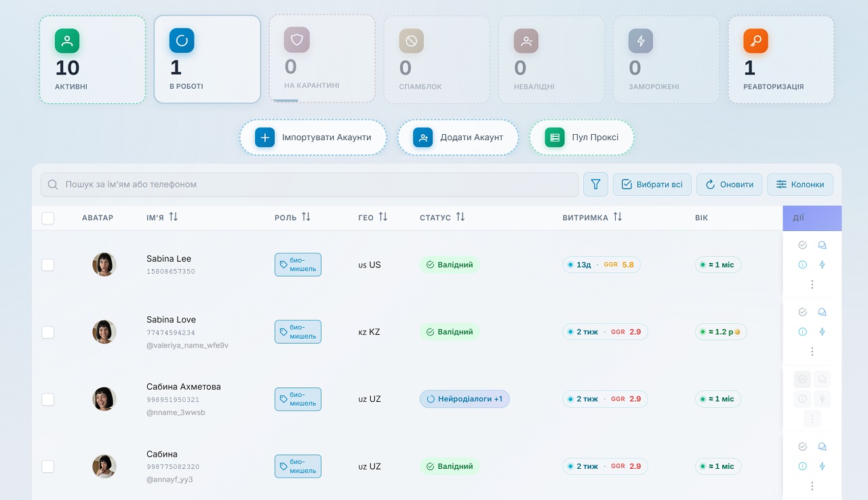Viewport: 868px width, 500px height.
Task: Sort by the Роль column arrows
Action: click(x=306, y=217)
